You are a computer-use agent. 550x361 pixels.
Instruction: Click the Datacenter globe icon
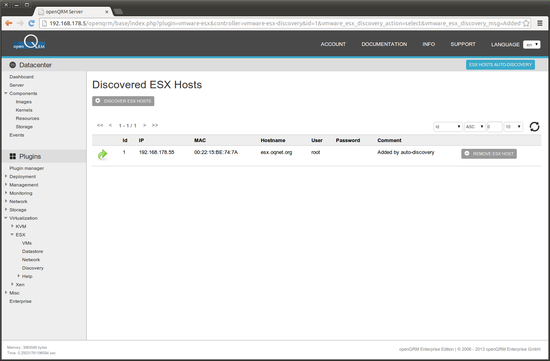[x=13, y=65]
